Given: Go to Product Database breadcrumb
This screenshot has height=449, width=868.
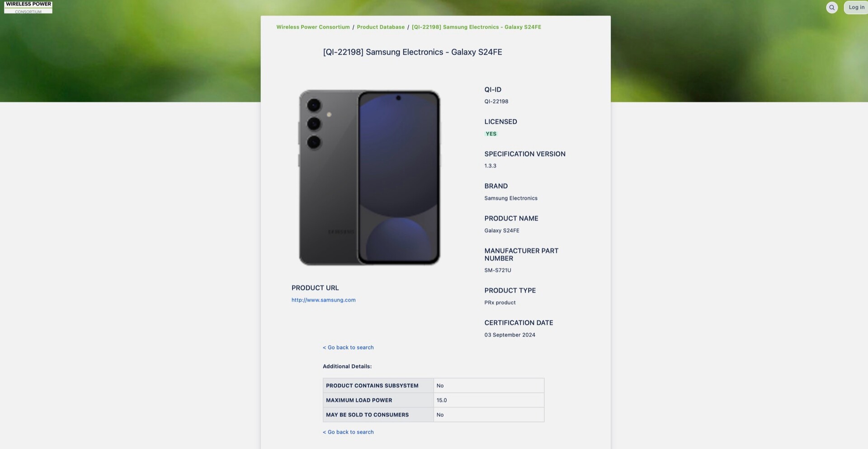Looking at the screenshot, I should pyautogui.click(x=381, y=27).
